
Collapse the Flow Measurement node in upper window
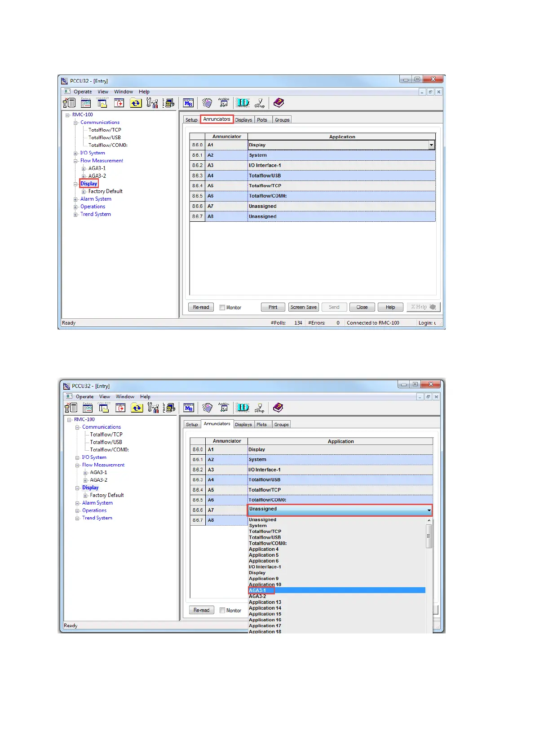click(75, 161)
